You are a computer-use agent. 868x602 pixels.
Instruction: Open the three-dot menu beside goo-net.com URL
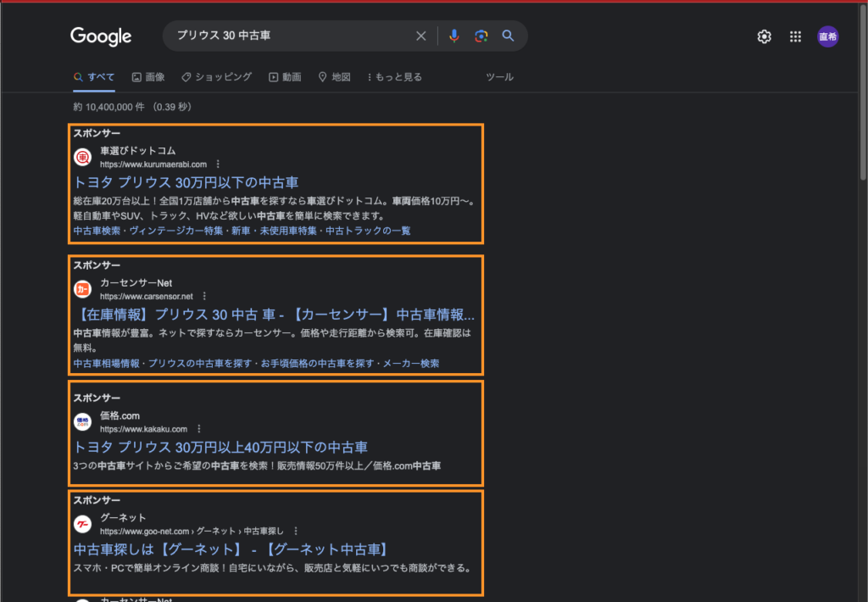click(296, 531)
